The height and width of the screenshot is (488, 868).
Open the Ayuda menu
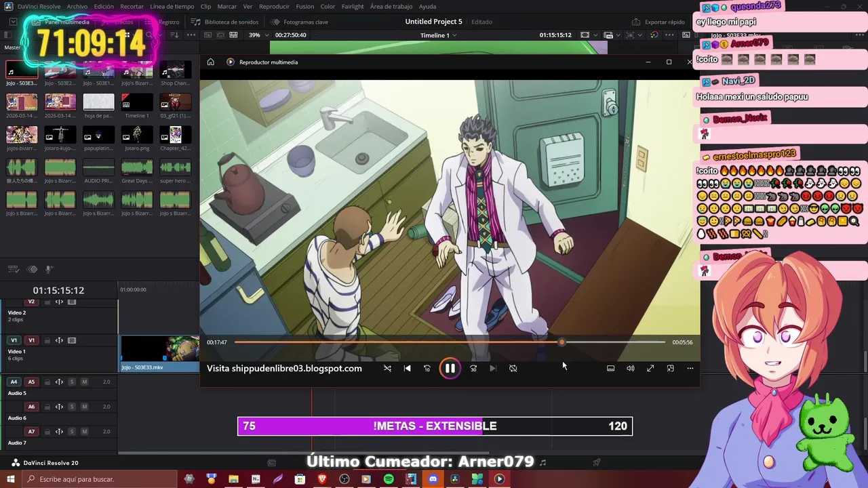tap(427, 6)
